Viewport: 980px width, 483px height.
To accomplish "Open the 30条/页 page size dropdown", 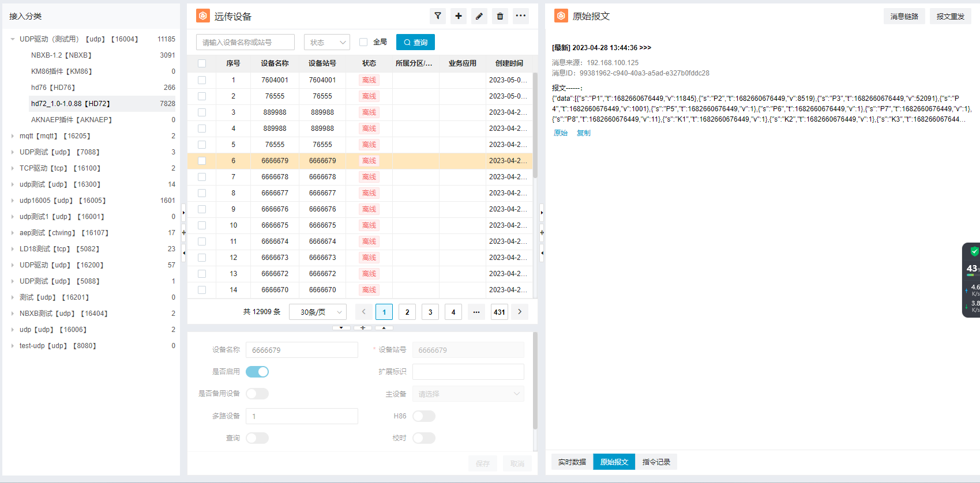I will click(318, 312).
